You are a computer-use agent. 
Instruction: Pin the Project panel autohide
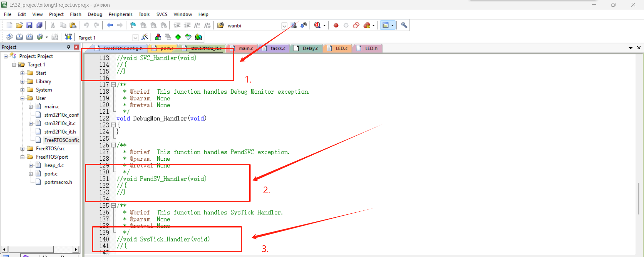point(68,47)
